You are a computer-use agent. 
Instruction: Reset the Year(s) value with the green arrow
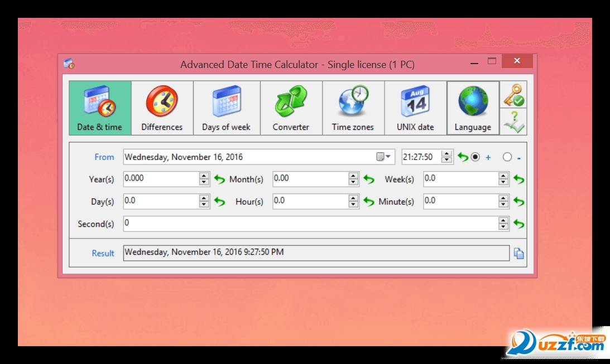click(219, 179)
